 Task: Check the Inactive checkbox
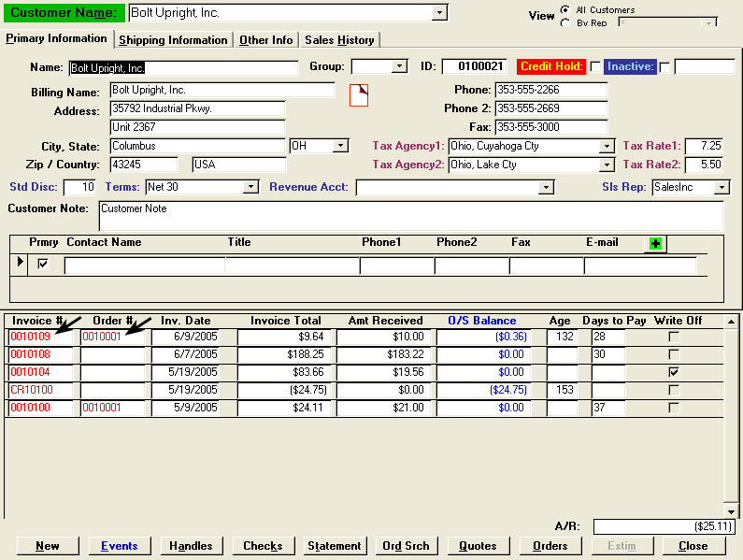coord(664,66)
